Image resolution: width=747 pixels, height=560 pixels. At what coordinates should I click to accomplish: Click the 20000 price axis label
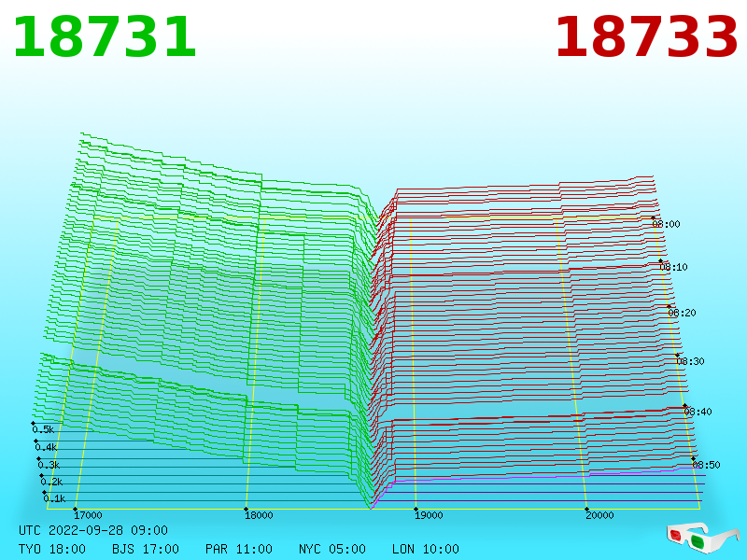[599, 515]
